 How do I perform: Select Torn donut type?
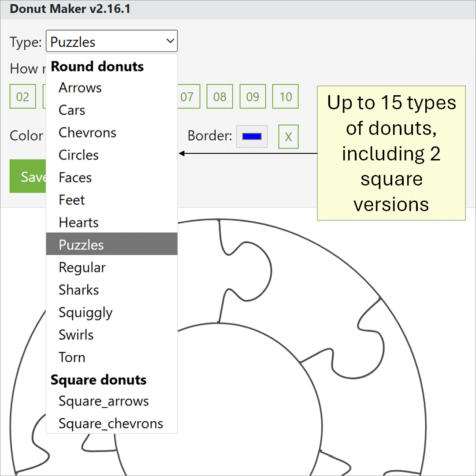[72, 357]
